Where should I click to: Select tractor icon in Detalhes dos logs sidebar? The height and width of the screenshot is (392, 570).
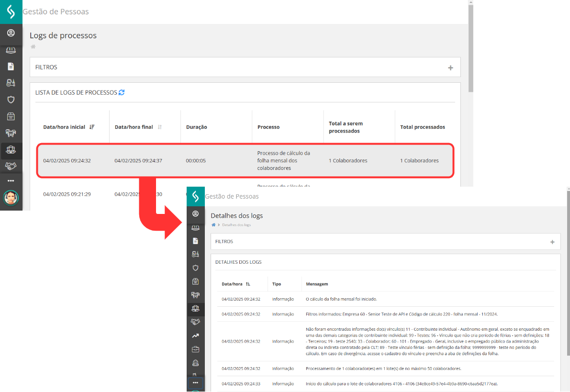click(x=196, y=254)
